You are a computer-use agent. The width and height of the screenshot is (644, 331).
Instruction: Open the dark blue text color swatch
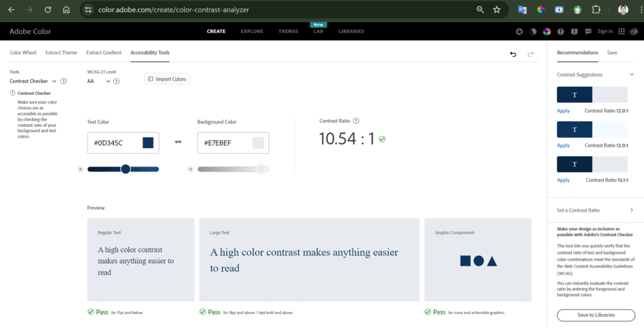(148, 143)
